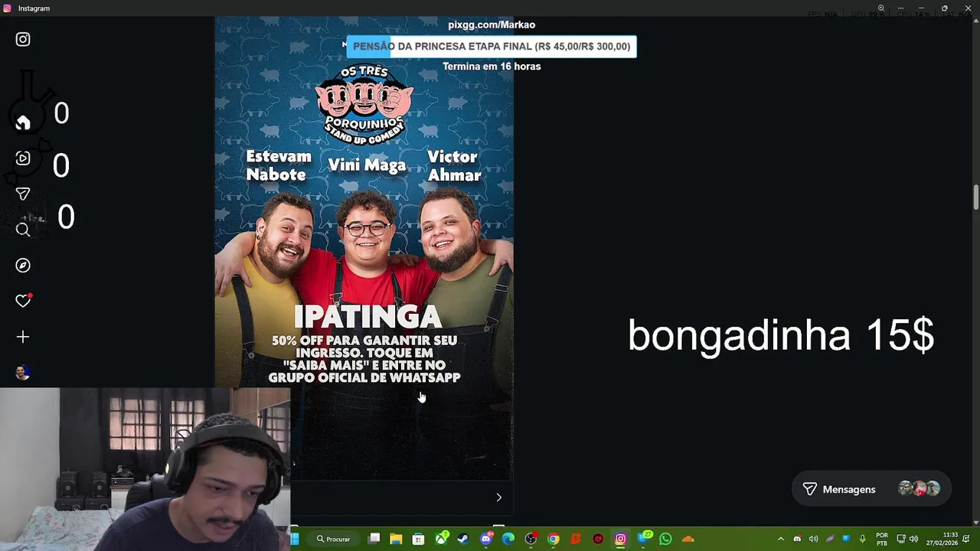980x551 pixels.
Task: Open Microsoft Edge from the taskbar
Action: click(x=508, y=540)
